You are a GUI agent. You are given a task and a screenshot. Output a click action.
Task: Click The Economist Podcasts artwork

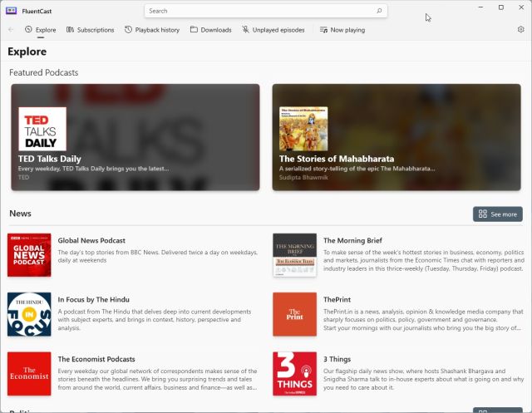[29, 374]
